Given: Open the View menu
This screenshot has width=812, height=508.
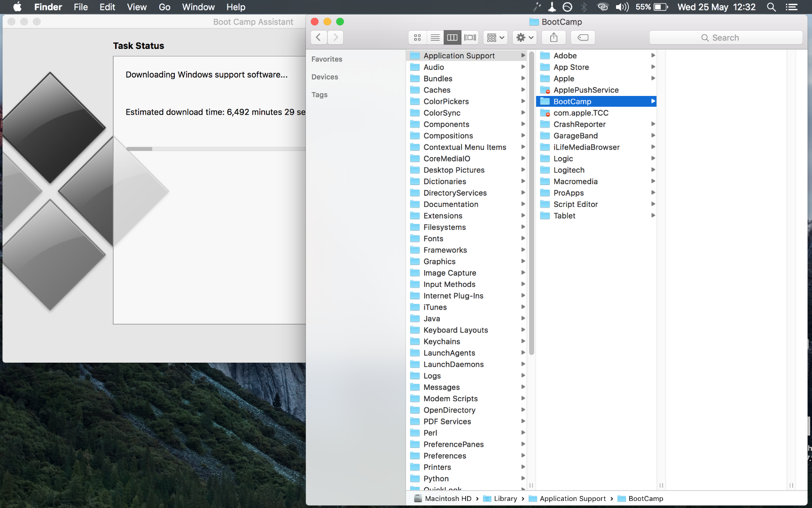Looking at the screenshot, I should tap(137, 7).
